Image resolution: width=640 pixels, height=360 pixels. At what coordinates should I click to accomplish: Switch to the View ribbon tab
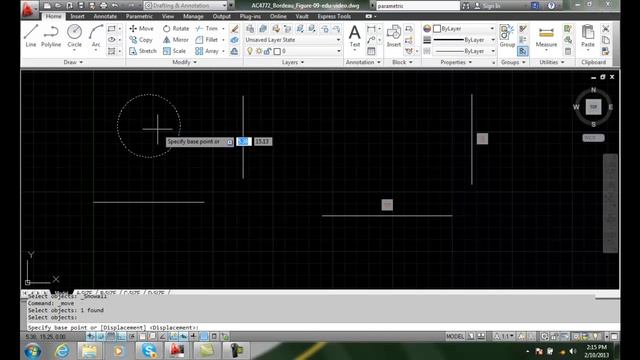coord(168,16)
